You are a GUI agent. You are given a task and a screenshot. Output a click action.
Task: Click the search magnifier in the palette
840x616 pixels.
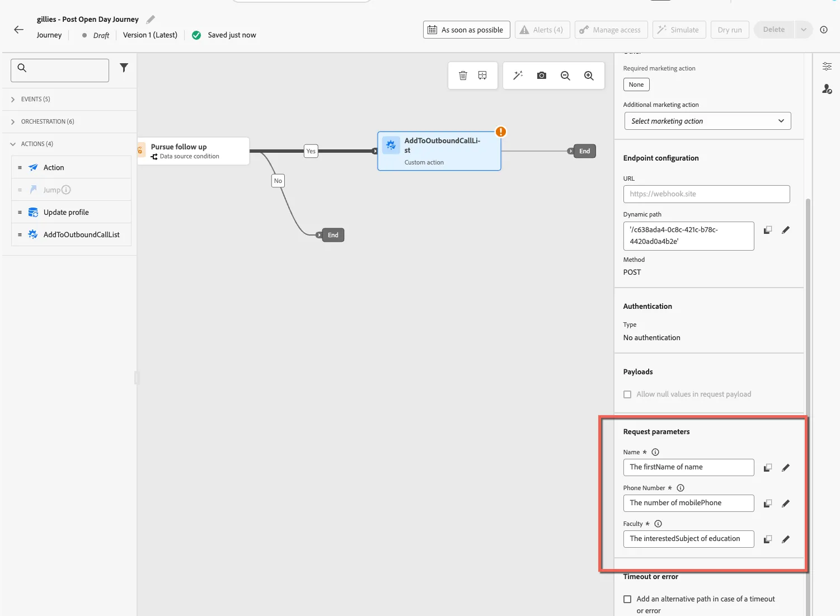coord(22,68)
